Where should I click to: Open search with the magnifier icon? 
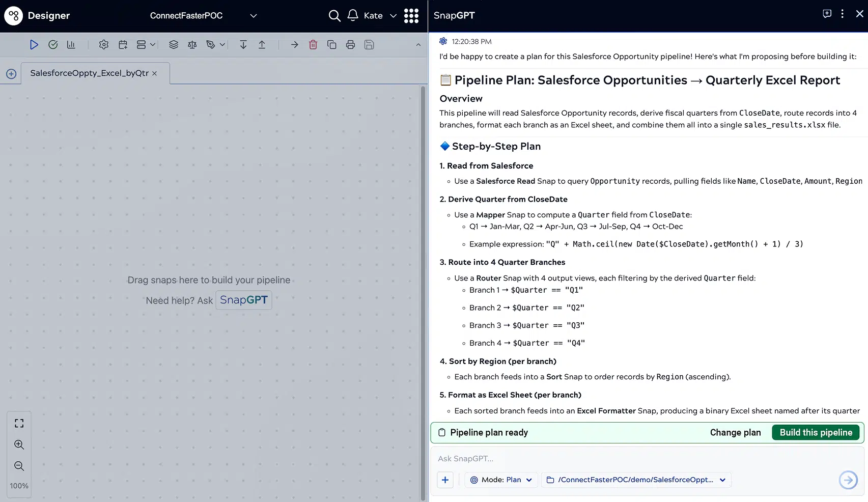pyautogui.click(x=334, y=16)
